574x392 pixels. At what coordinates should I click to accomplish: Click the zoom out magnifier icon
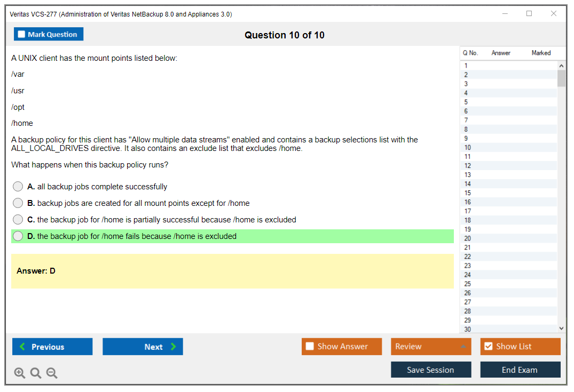pyautogui.click(x=52, y=373)
